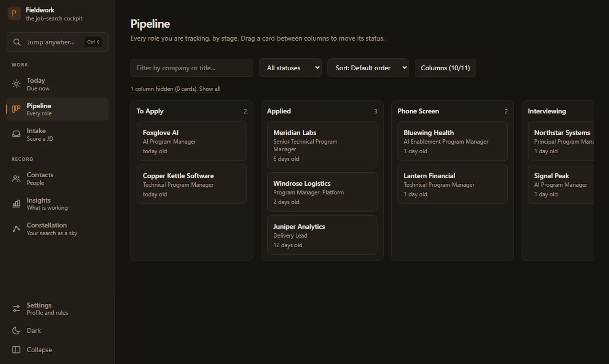Go to Today in the sidebar
Viewport: 609px width, 364px height.
[x=57, y=84]
